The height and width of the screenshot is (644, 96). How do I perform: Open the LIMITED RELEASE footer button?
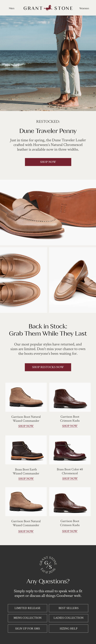click(x=27, y=608)
